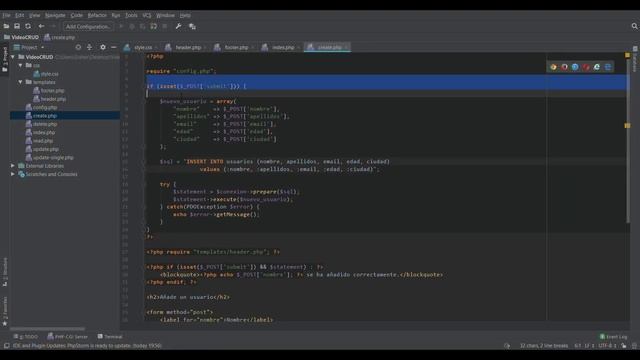
Task: Click the Save All toolbar icon
Action: pyautogui.click(x=17, y=26)
